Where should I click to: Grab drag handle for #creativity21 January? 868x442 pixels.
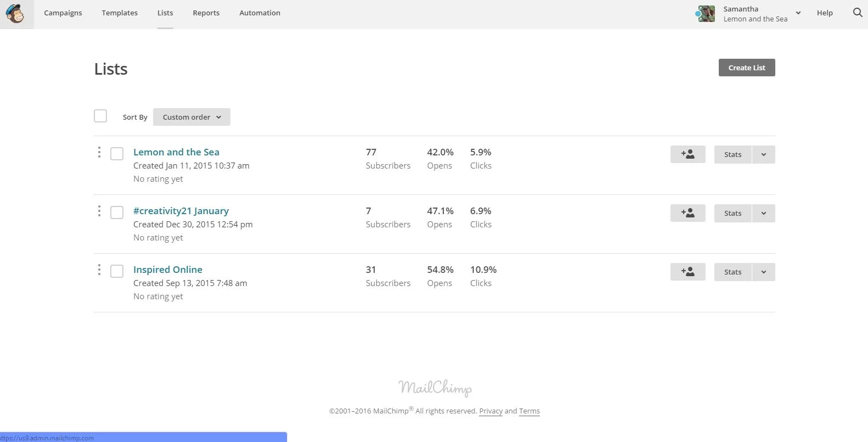click(99, 211)
